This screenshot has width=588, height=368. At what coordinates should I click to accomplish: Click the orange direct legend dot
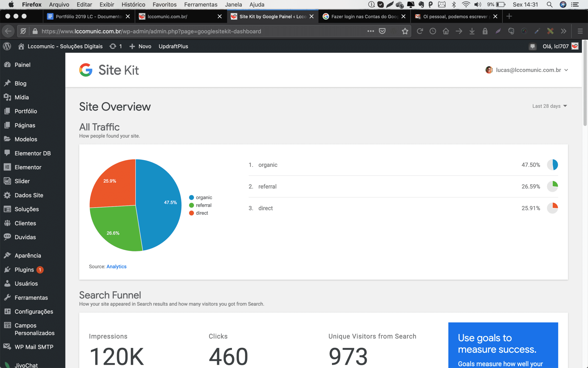tap(192, 213)
